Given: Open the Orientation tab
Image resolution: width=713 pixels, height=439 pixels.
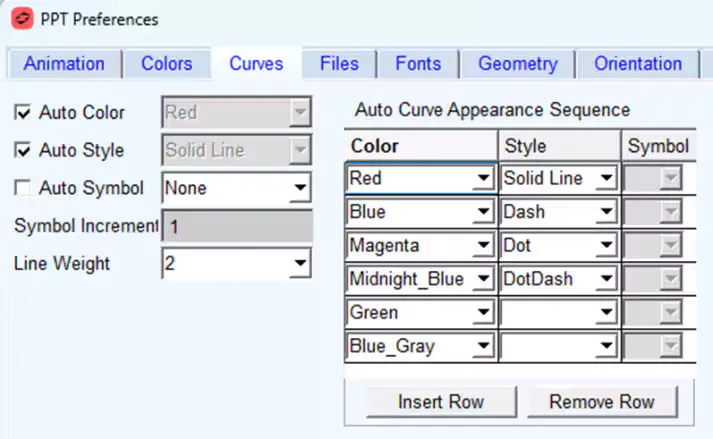Looking at the screenshot, I should (x=637, y=64).
